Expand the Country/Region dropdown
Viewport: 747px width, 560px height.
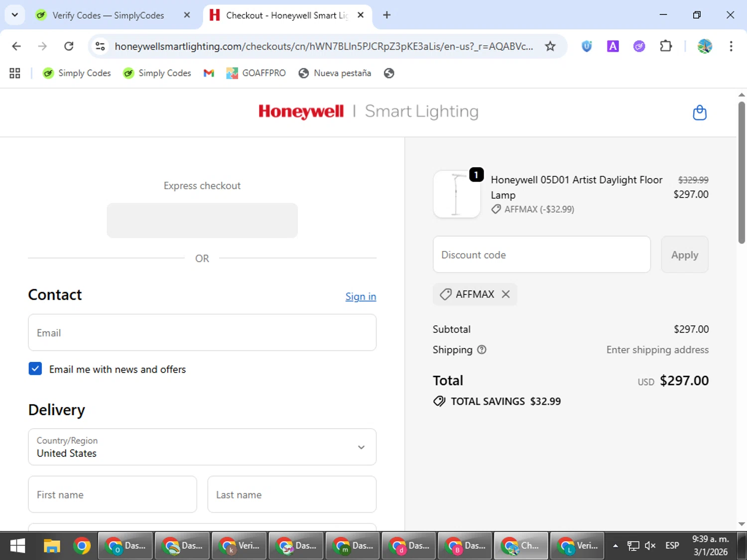coord(202,447)
